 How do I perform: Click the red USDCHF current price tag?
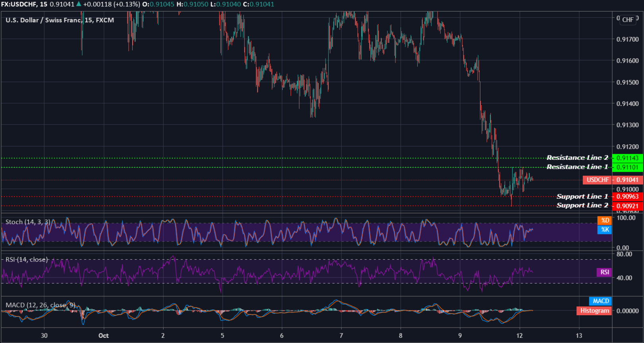(x=598, y=180)
